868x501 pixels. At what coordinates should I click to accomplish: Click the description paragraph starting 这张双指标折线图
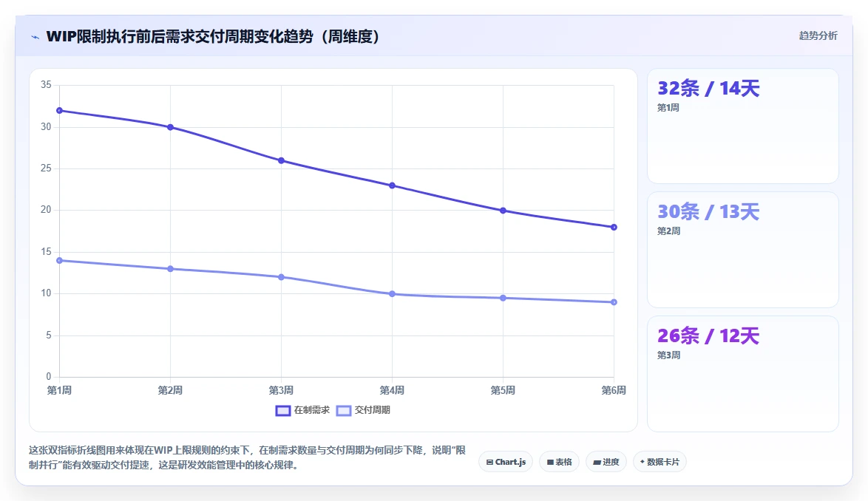[x=248, y=457]
